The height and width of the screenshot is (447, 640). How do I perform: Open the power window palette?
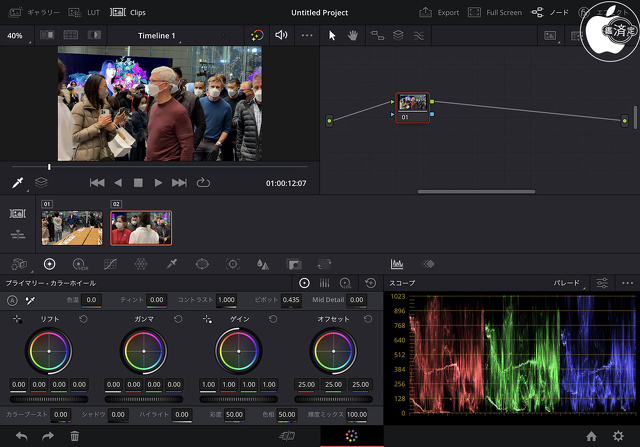(202, 264)
